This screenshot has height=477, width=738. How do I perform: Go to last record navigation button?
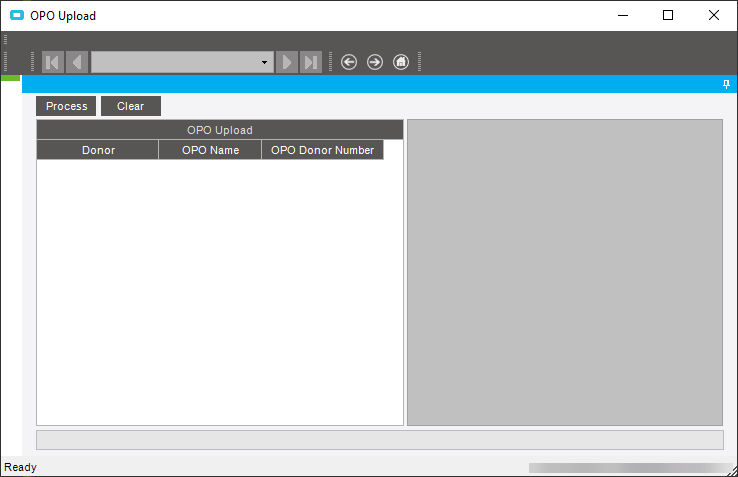(x=311, y=62)
